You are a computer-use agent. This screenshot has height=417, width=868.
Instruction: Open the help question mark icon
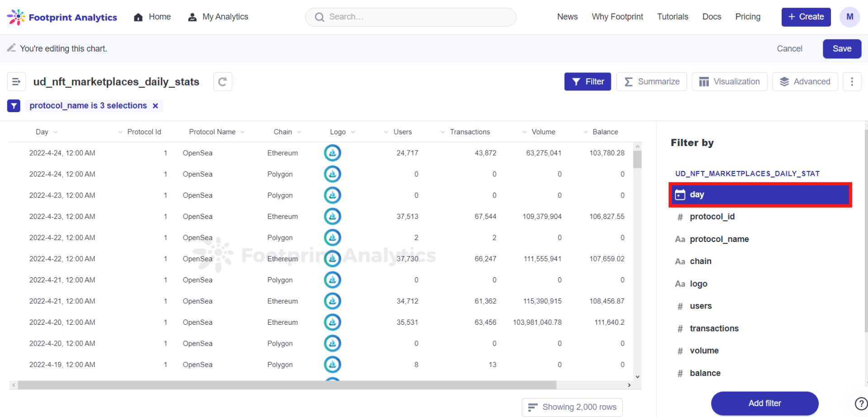861,403
